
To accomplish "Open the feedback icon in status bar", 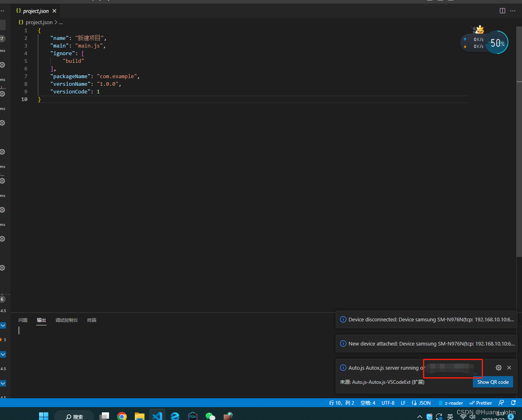I will tap(501, 403).
